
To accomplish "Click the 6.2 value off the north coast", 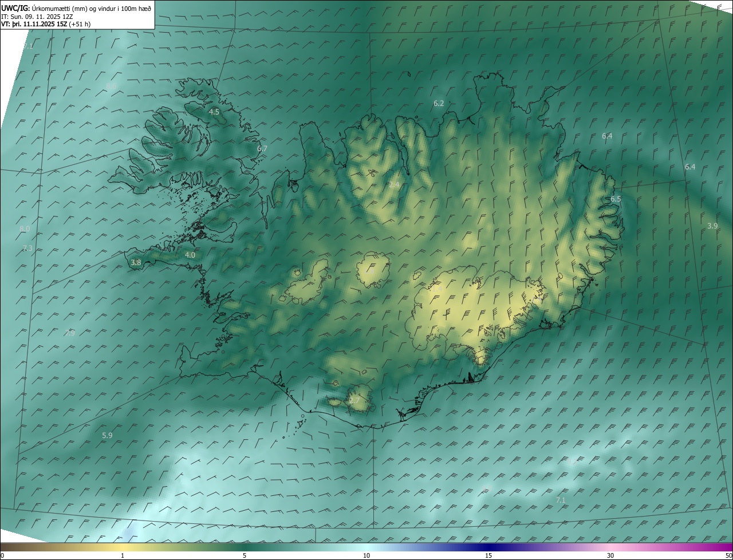I will (439, 103).
